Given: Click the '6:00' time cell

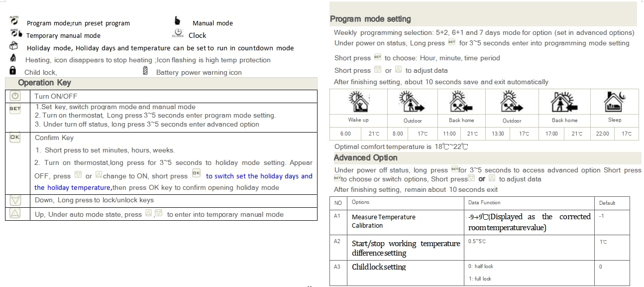Looking at the screenshot, I should point(345,134).
